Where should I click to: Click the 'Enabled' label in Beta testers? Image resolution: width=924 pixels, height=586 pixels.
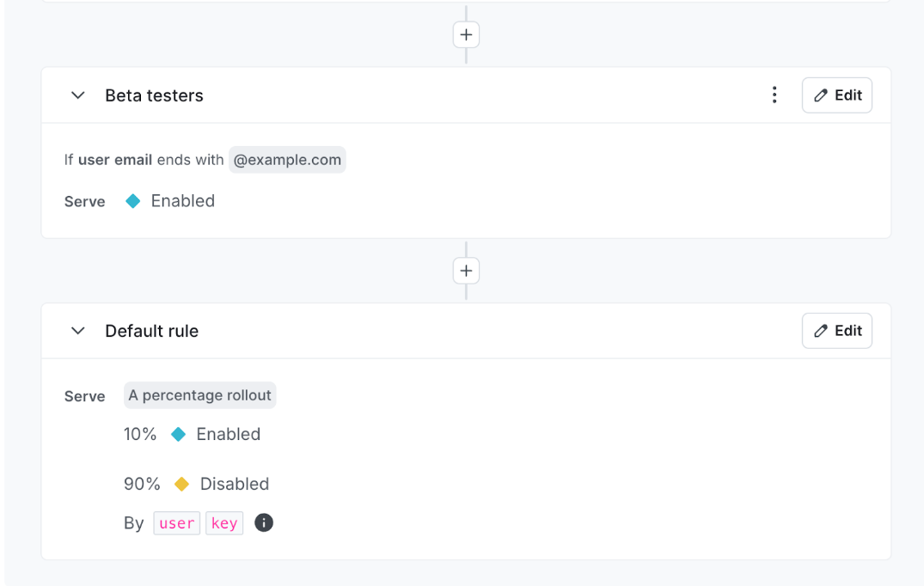(x=183, y=201)
